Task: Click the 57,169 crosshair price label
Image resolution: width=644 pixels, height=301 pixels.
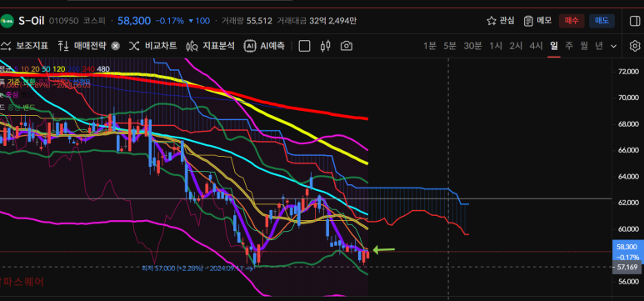Action: [627, 268]
